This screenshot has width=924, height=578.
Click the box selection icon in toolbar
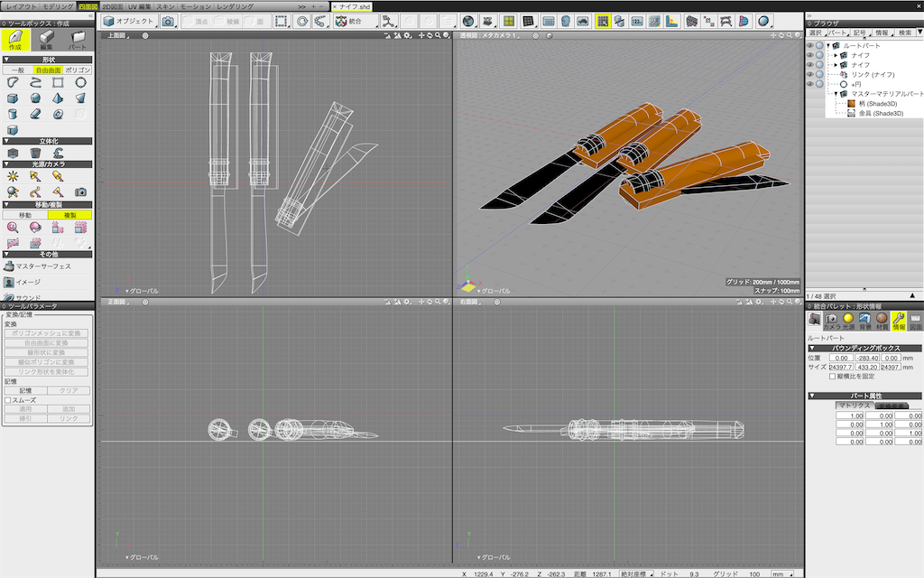[282, 22]
